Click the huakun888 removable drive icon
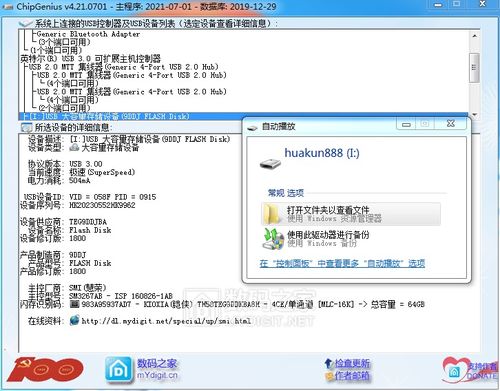The width and height of the screenshot is (500, 391). click(270, 163)
